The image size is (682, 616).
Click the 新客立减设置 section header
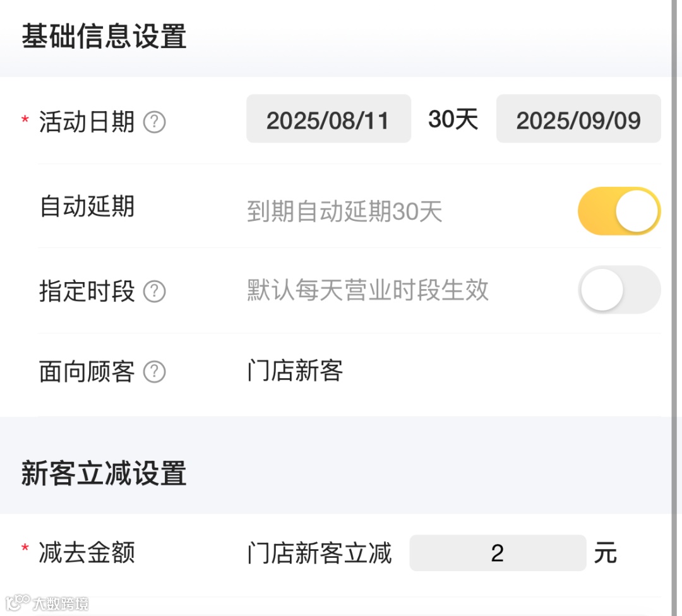tap(104, 473)
